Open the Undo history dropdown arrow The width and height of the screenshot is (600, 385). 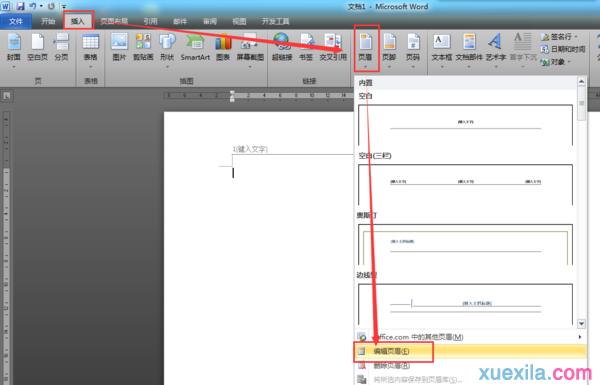coord(41,6)
